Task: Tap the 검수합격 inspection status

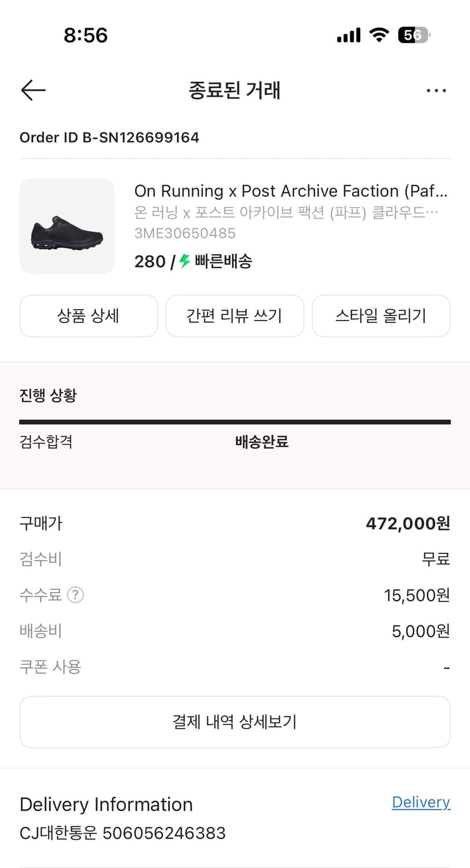Action: (46, 442)
